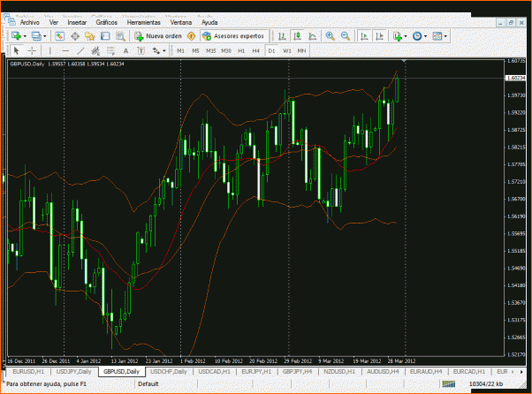Click the Default profile status text
The width and height of the screenshot is (532, 394).
[x=148, y=383]
